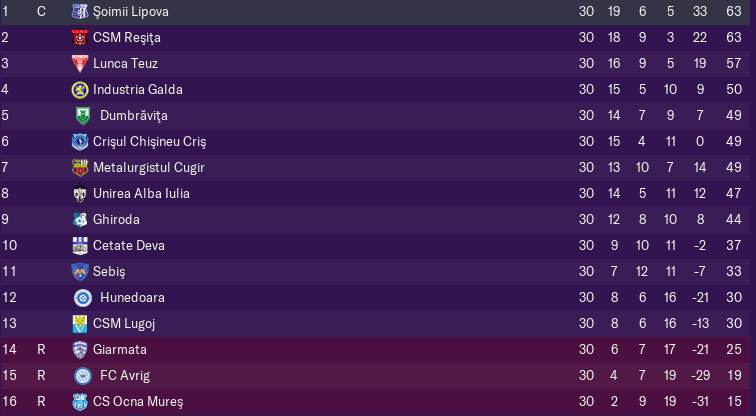Viewport: 756px width, 416px height.
Task: Select the Crişul Chişineu Criş crest
Action: tap(80, 142)
